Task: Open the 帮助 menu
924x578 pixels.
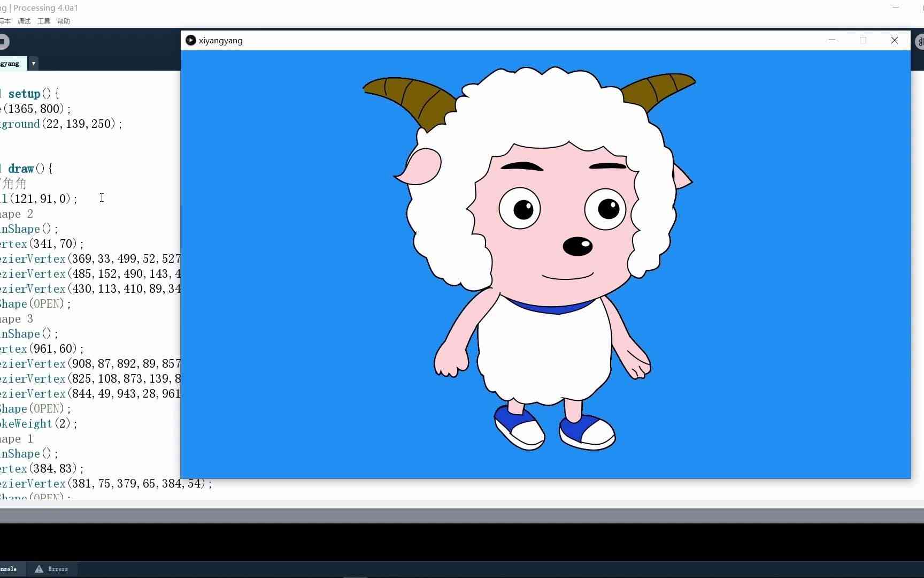Action: [64, 21]
